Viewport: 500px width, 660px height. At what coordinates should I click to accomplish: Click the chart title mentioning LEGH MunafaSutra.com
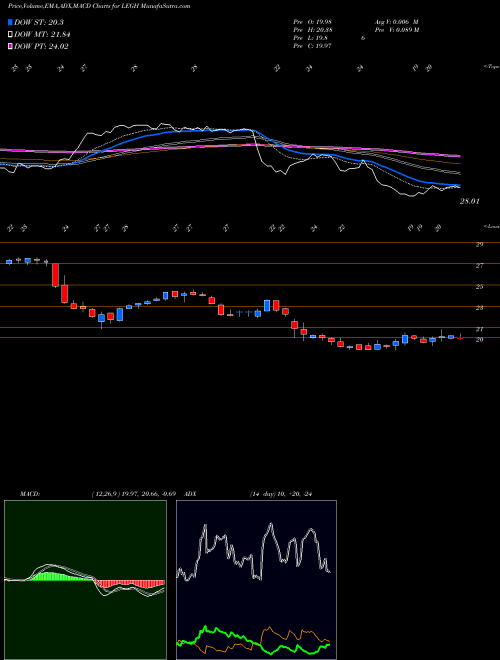click(99, 6)
